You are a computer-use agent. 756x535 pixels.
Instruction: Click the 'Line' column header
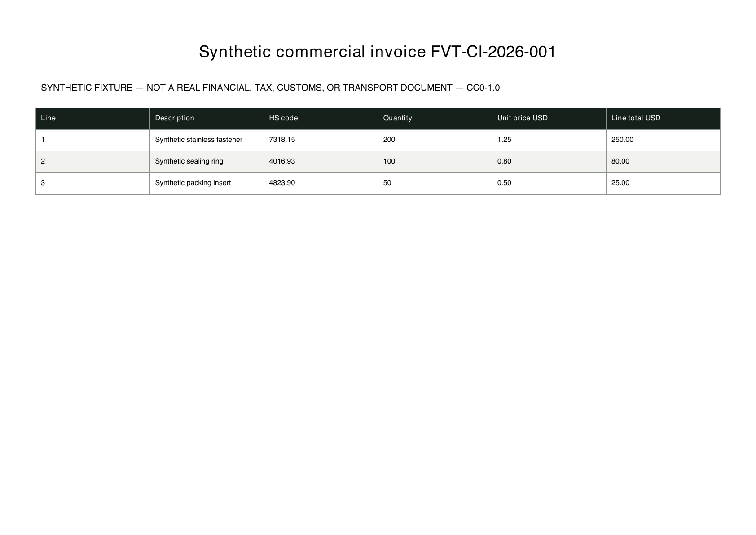tap(92, 119)
